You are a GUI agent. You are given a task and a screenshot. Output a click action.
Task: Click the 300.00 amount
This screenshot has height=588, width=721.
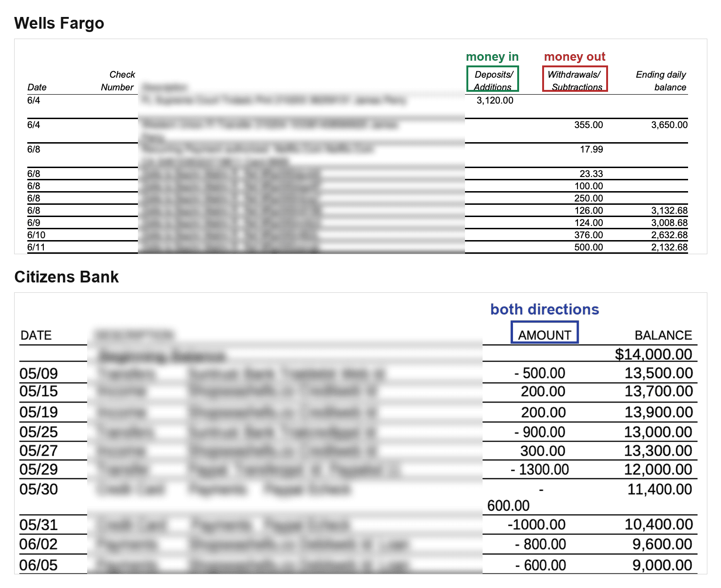coord(543,451)
